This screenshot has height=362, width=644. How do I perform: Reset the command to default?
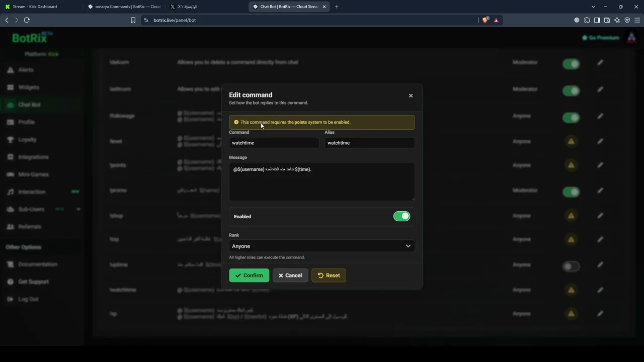pos(329,276)
